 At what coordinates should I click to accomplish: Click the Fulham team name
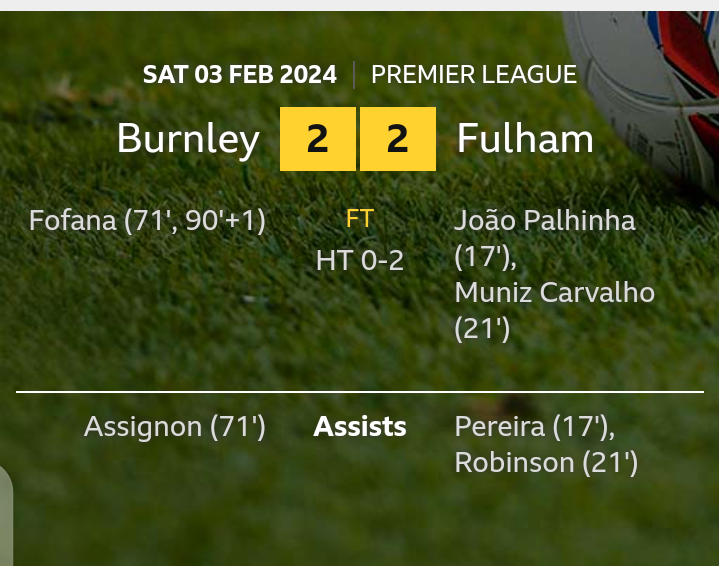[525, 139]
